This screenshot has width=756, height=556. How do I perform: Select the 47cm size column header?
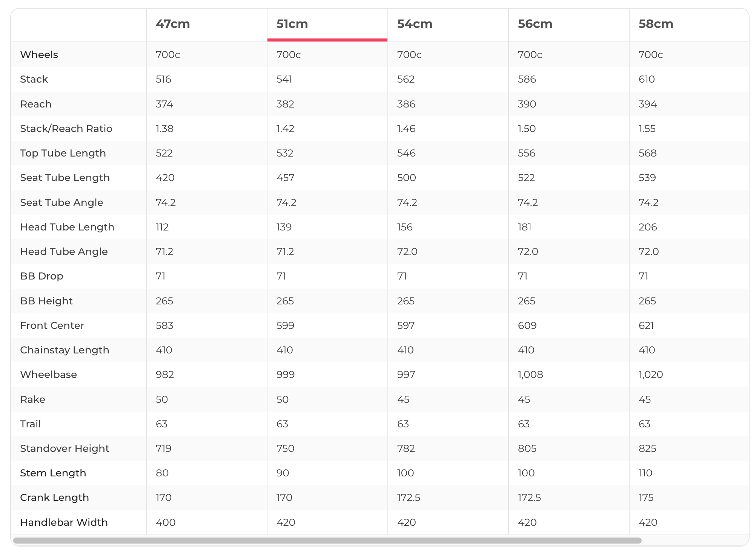[173, 24]
